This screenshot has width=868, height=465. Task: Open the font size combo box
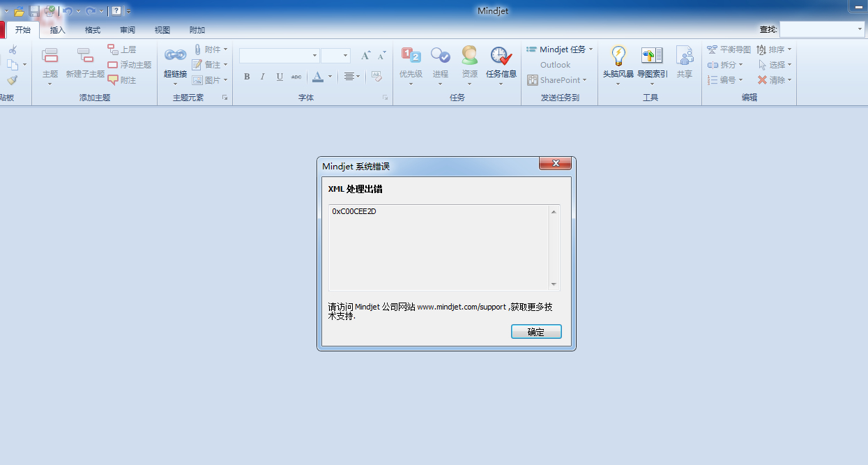coord(336,56)
